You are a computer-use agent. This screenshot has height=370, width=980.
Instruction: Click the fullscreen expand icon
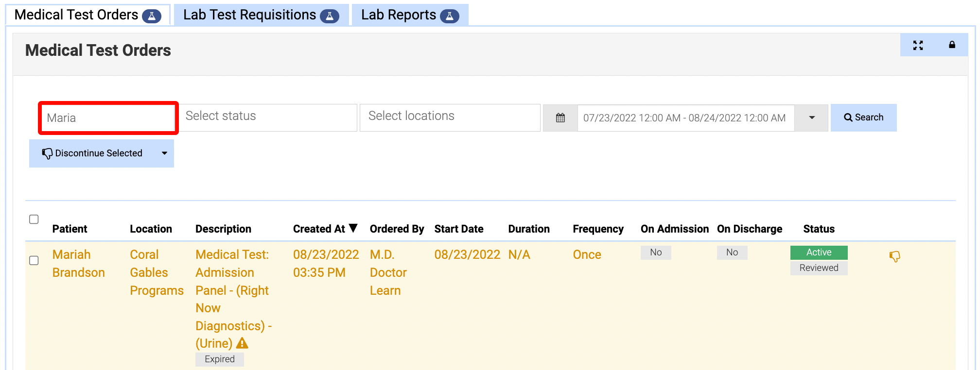tap(918, 45)
